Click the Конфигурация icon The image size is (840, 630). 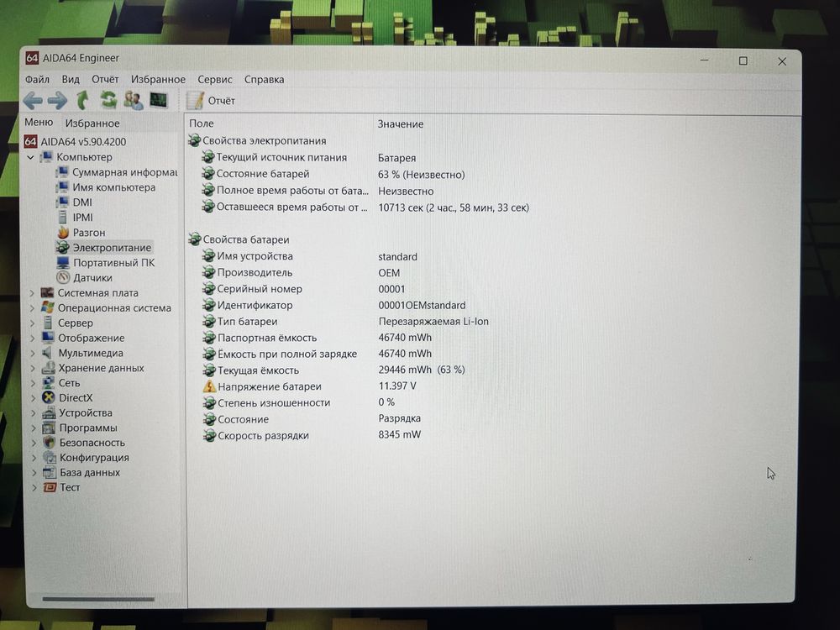(x=50, y=458)
